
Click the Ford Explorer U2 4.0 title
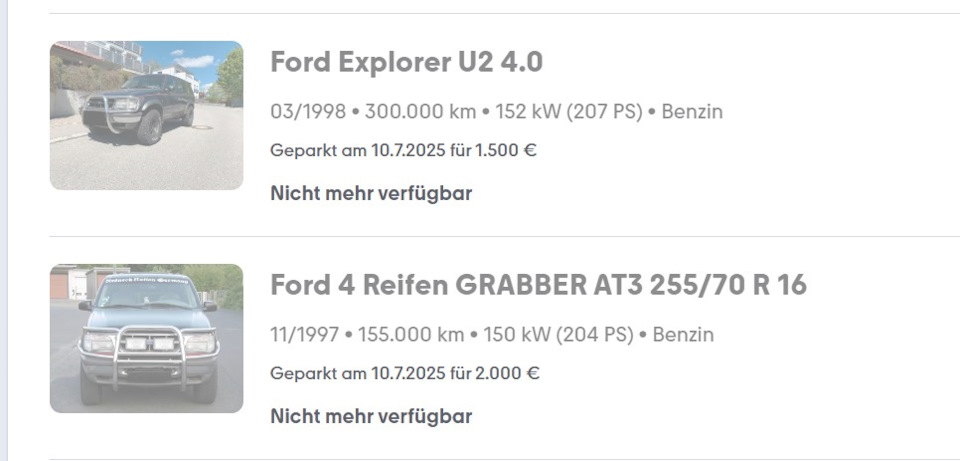[406, 63]
